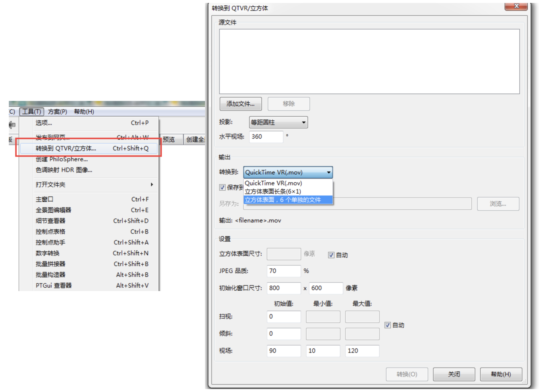Screen dimensions: 539x392
Task: Collapse the 转换到 QuickTime VR dropdown
Action: click(288, 172)
